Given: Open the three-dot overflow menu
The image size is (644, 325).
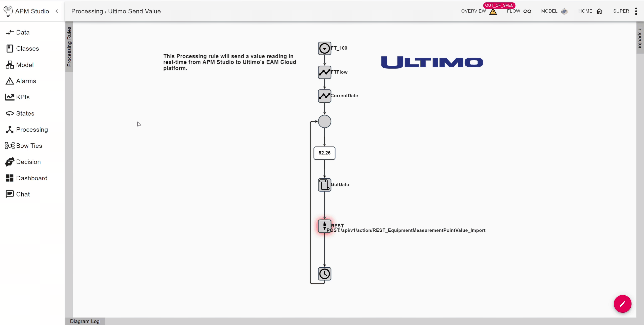Looking at the screenshot, I should [x=636, y=11].
